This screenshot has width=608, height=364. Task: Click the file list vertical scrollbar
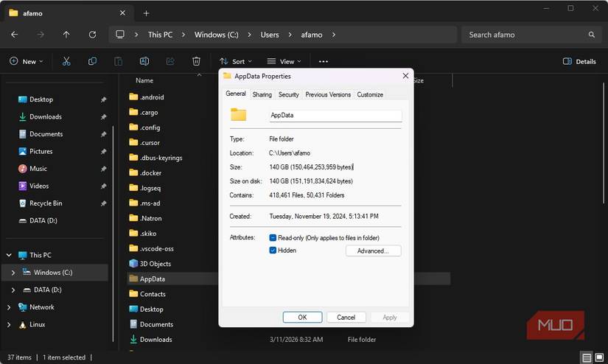tap(604, 143)
